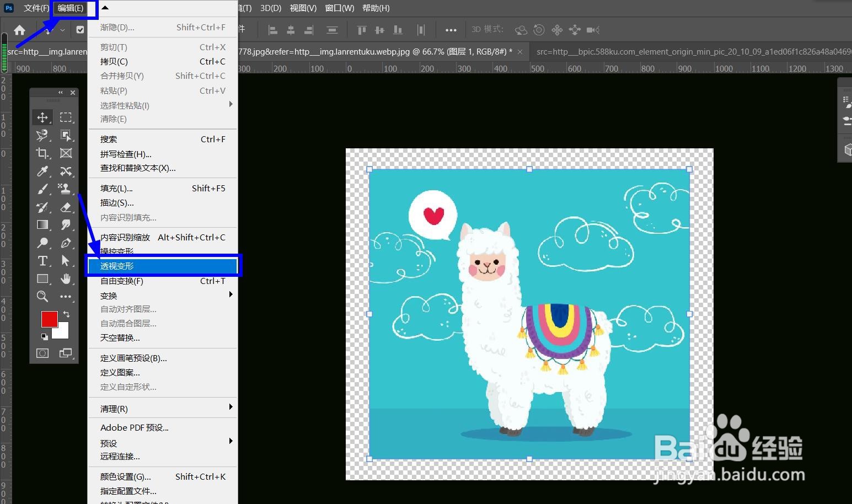Open the 文件(F) menu
Viewport: 852px width, 504px height.
(36, 8)
